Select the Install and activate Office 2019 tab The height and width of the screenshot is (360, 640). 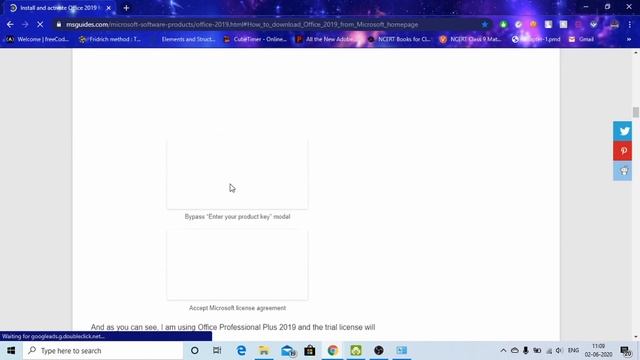coord(58,8)
